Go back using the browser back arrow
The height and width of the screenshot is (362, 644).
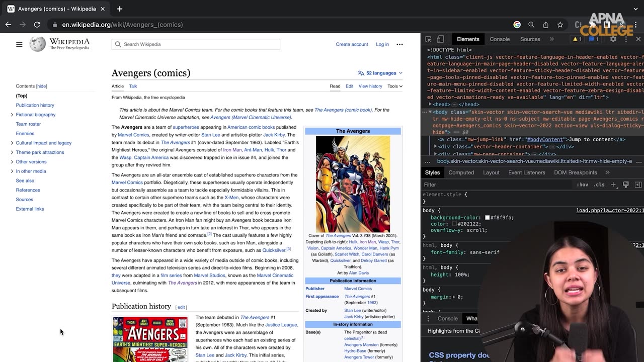(8, 24)
